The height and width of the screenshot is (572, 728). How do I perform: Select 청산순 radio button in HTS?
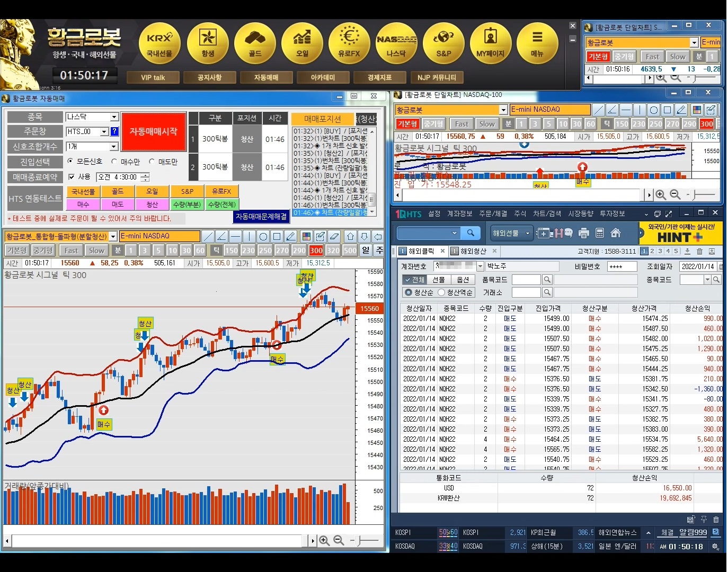408,292
